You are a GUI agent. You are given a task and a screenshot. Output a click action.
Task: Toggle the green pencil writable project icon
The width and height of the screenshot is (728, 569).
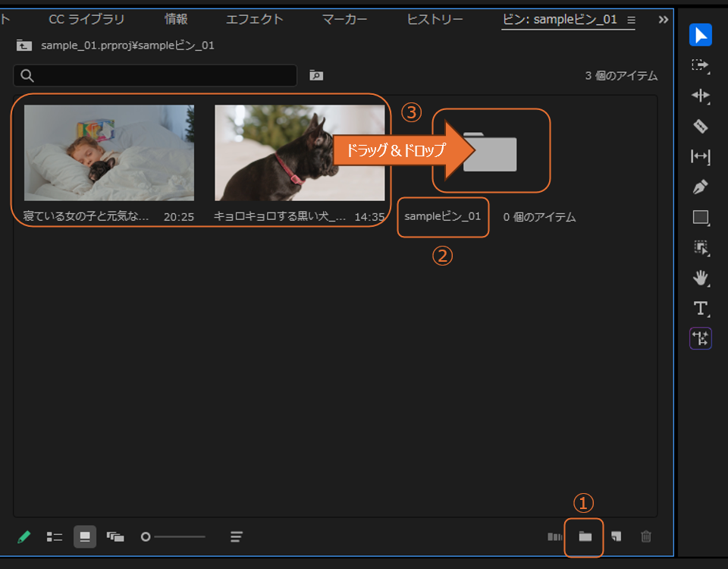pyautogui.click(x=24, y=536)
